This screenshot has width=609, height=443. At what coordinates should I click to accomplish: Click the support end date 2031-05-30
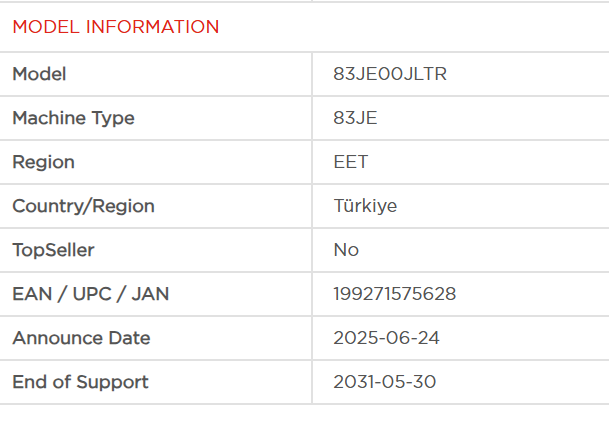pos(385,382)
